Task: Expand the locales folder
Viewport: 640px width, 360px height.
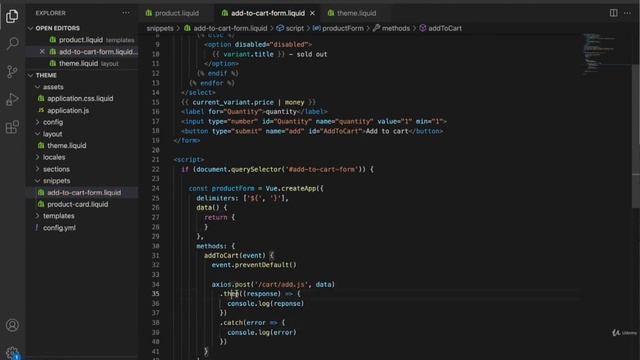Action: pos(54,157)
